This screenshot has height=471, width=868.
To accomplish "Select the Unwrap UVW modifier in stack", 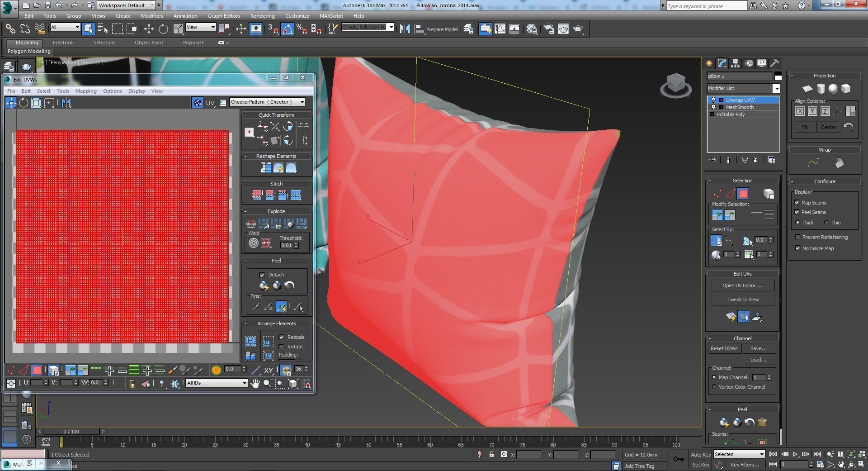I will tap(744, 100).
